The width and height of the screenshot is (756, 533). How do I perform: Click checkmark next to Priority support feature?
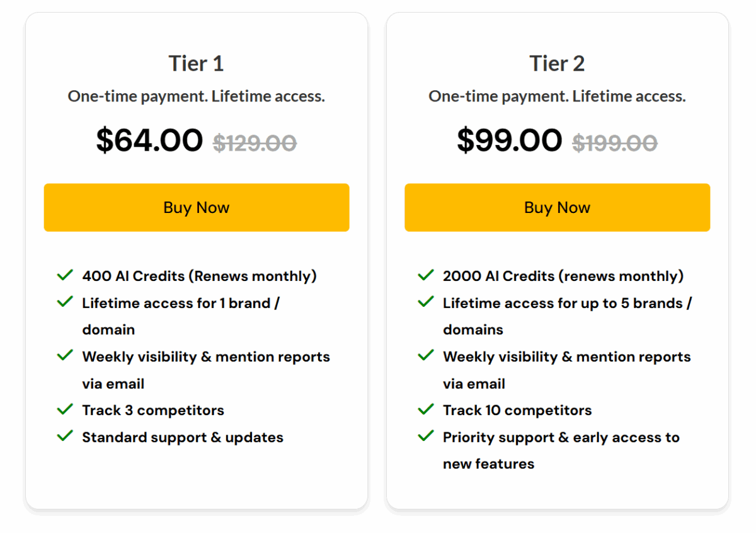click(x=426, y=436)
